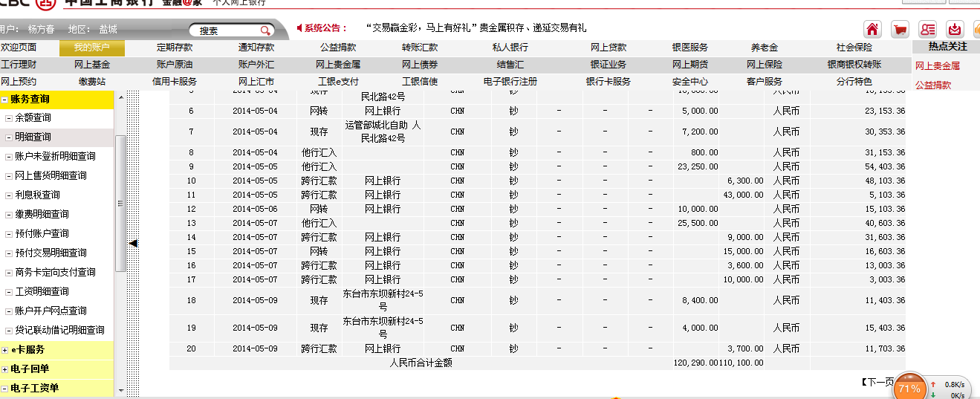Open the 银医服务 menu
980x399 pixels.
point(690,48)
